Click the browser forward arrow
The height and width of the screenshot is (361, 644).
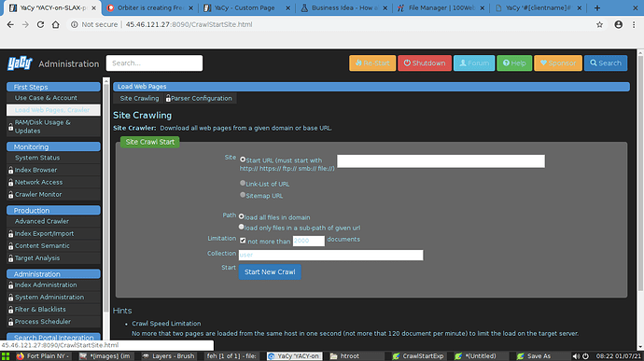click(25, 24)
